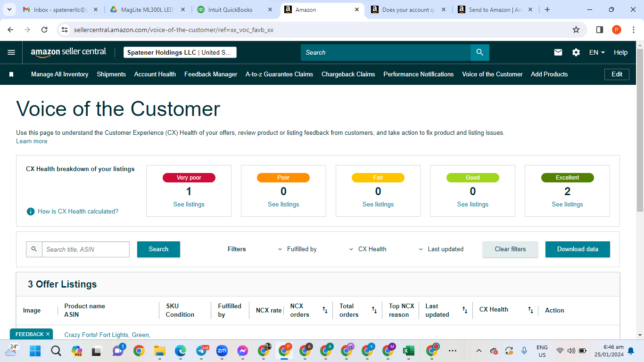The width and height of the screenshot is (644, 362).
Task: Sort by CX Health column arrows
Action: pyautogui.click(x=531, y=310)
